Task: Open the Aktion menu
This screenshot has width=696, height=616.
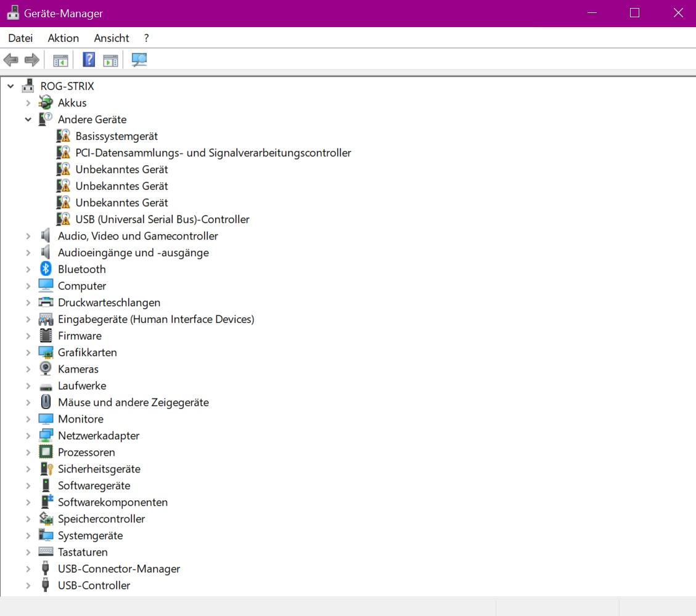Action: pyautogui.click(x=63, y=38)
